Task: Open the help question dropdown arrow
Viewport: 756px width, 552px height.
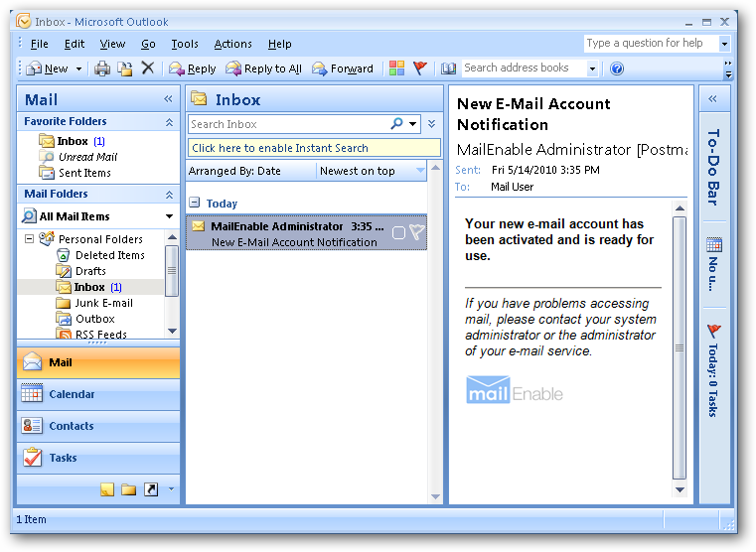Action: pyautogui.click(x=724, y=44)
